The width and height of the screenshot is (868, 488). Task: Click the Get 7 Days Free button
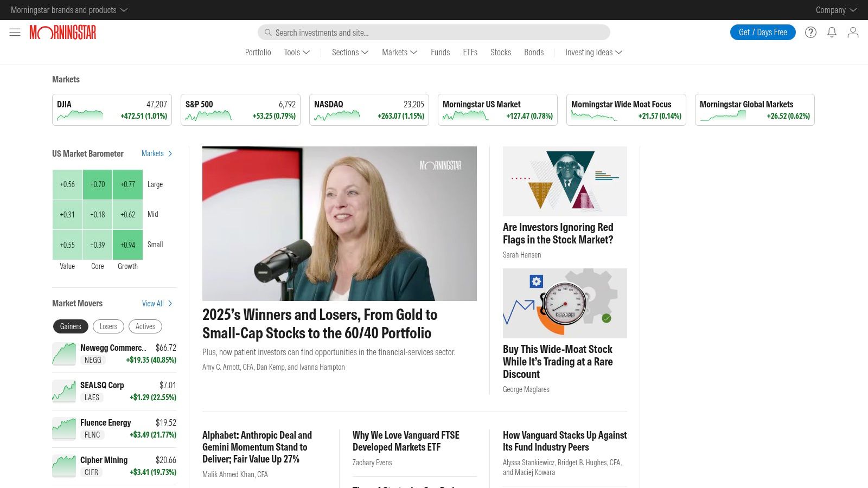[x=763, y=32]
